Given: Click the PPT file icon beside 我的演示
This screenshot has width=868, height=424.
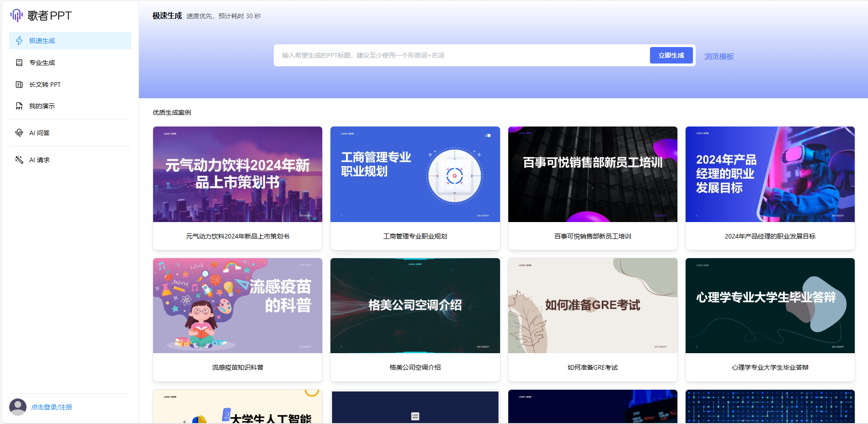Looking at the screenshot, I should pyautogui.click(x=19, y=106).
